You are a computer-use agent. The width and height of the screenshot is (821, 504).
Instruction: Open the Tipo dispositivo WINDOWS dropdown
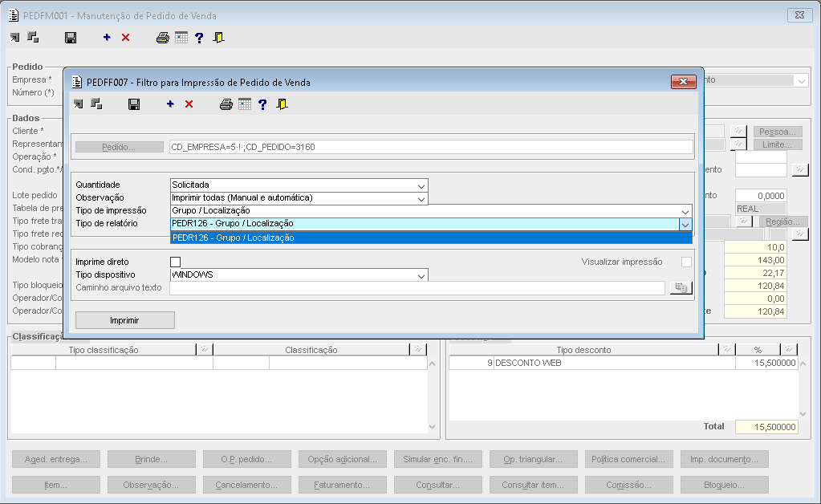[x=421, y=276]
